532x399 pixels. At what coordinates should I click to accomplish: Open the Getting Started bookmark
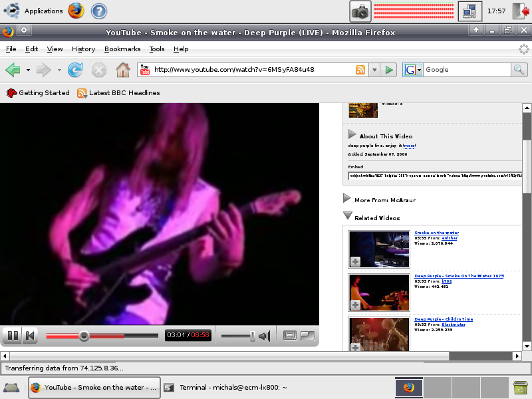click(38, 93)
